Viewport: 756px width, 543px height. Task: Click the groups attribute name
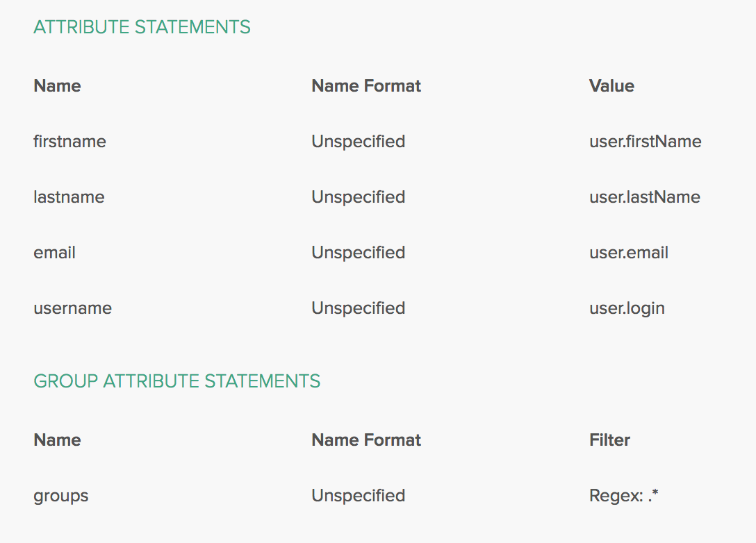(x=61, y=496)
